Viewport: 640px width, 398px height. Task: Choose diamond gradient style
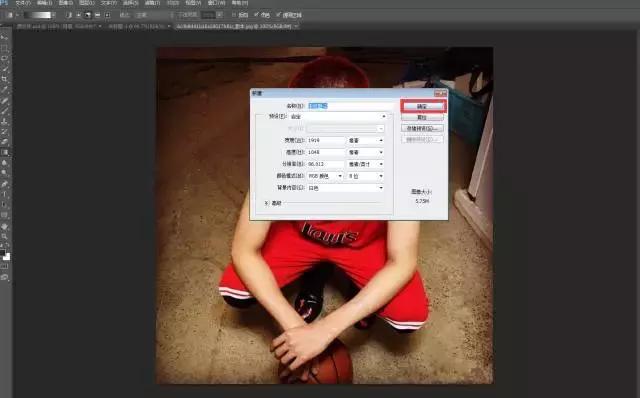[x=107, y=15]
